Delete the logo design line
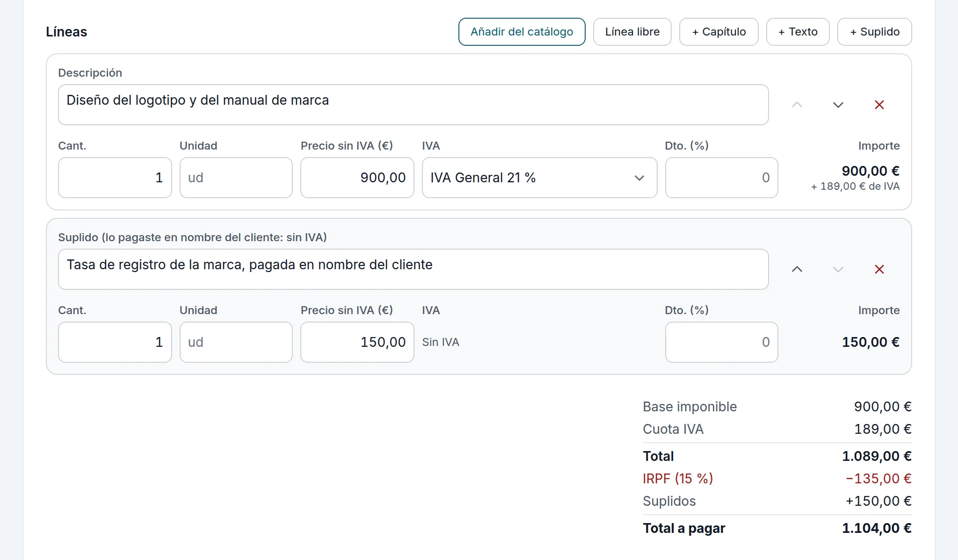 click(879, 105)
